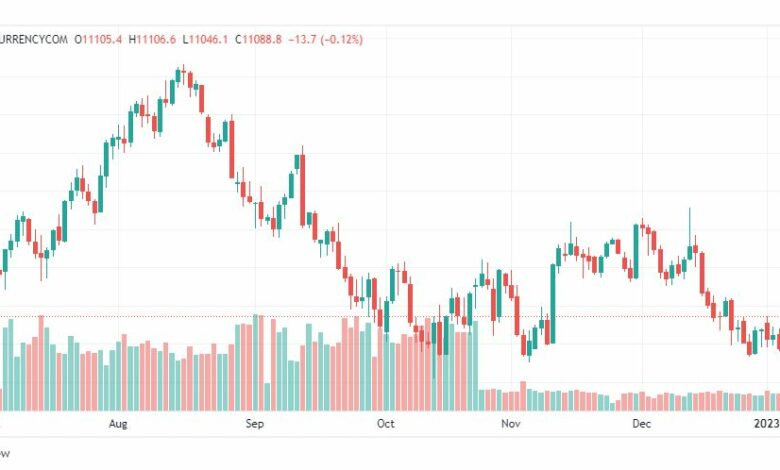Select the open price value O11105.4
This screenshot has width=780, height=470.
tap(98, 39)
